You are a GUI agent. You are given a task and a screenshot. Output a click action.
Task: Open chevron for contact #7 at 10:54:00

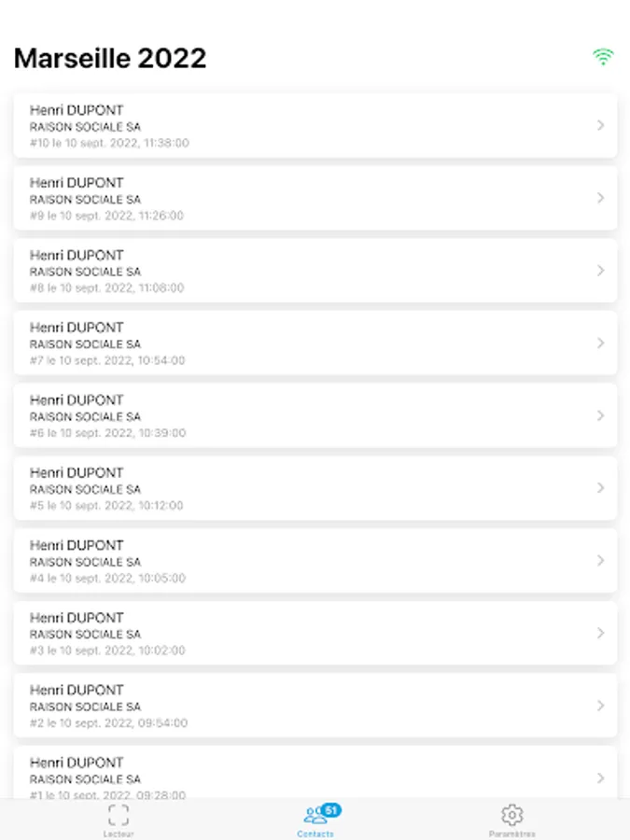(600, 343)
